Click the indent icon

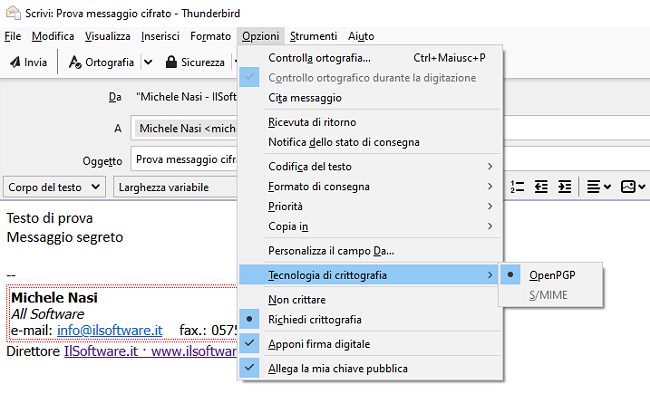[565, 187]
